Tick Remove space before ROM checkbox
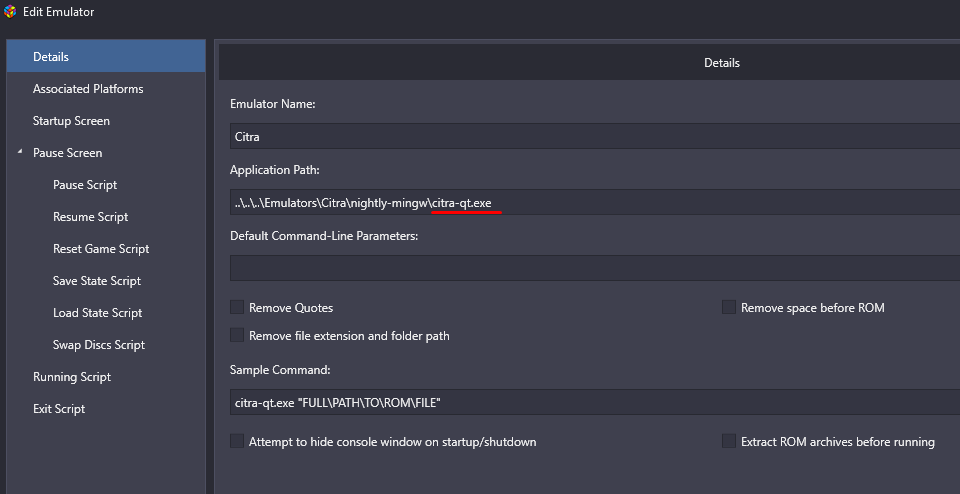 coord(729,307)
